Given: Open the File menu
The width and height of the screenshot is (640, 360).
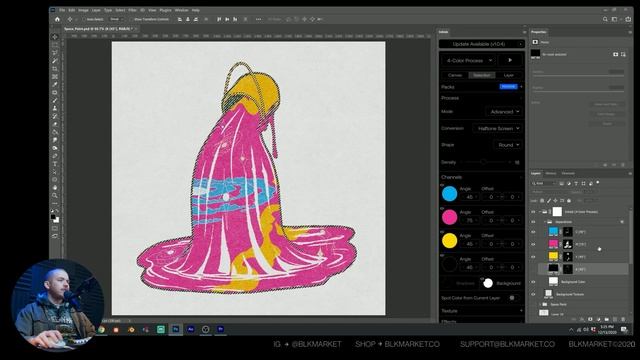Looking at the screenshot, I should tap(62, 10).
